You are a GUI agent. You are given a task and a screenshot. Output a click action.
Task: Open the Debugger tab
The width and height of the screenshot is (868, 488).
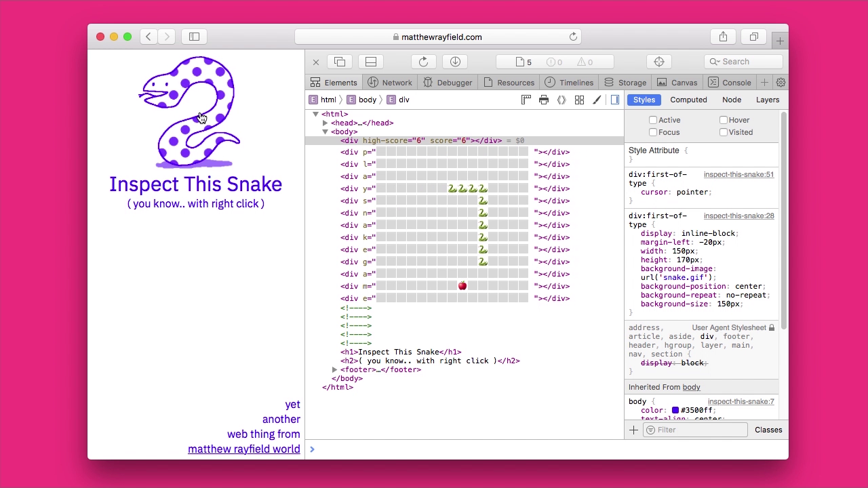[x=448, y=83]
